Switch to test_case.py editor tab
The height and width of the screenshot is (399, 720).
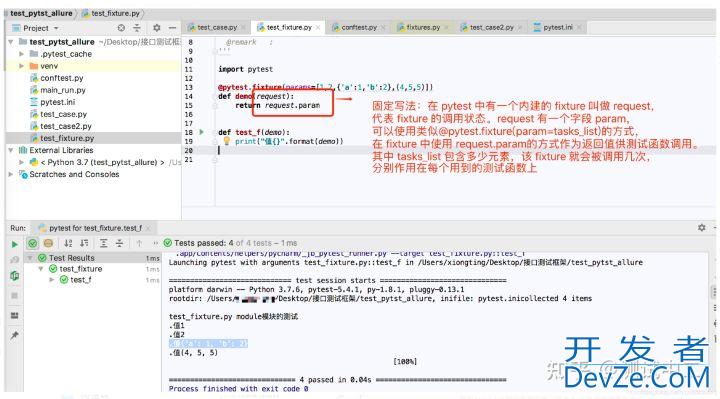tap(217, 28)
